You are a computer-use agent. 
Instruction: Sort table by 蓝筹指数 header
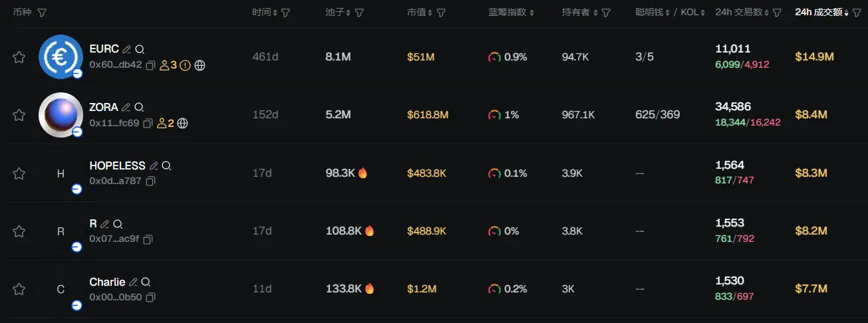click(x=511, y=13)
